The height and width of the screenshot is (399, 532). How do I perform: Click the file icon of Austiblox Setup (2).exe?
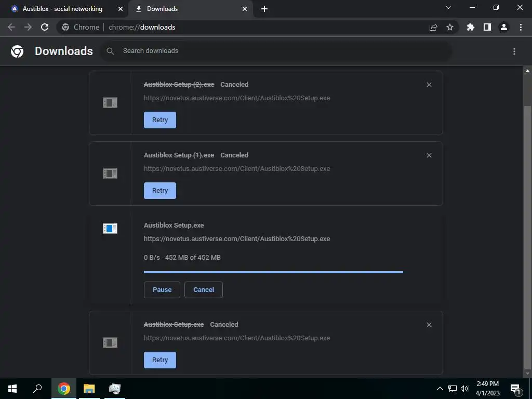tap(110, 102)
